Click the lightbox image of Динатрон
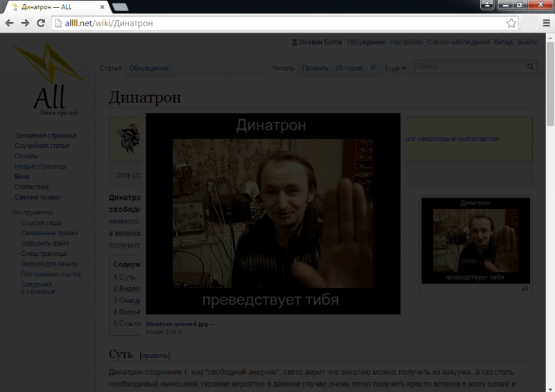Viewport: 555px width, 392px height. pos(273,214)
